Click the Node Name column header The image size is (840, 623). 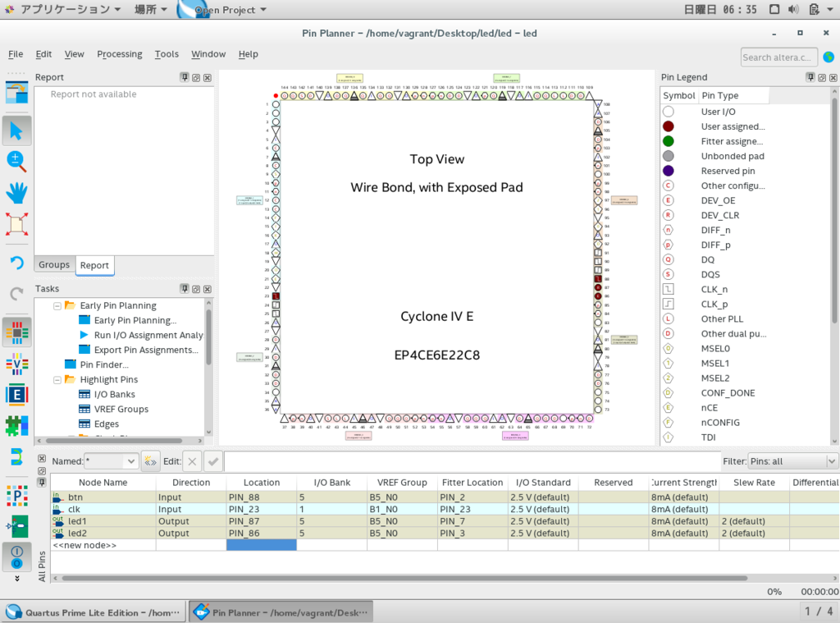click(x=103, y=483)
